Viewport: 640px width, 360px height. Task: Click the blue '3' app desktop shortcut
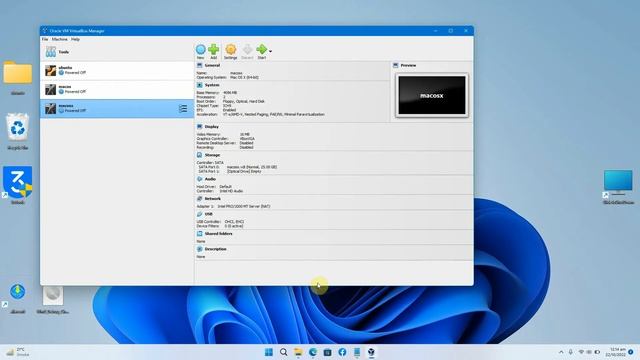[18, 182]
